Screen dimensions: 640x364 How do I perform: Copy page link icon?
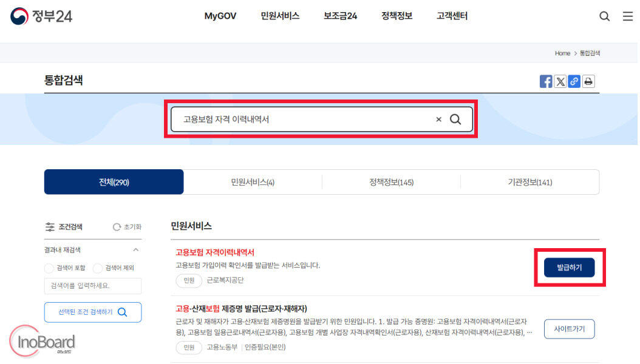574,81
